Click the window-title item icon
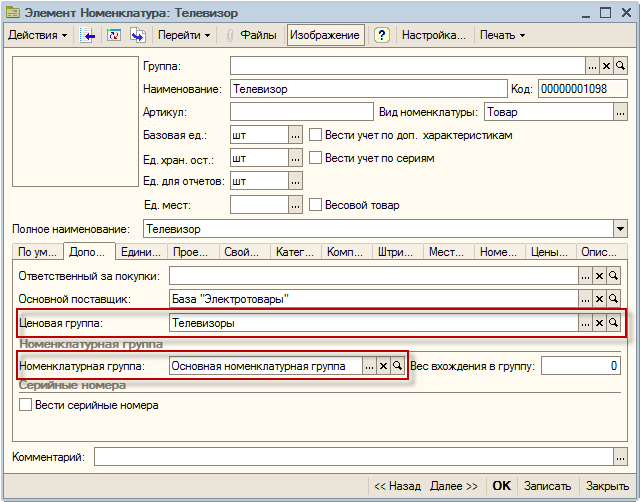The image size is (640, 502). pos(12,13)
